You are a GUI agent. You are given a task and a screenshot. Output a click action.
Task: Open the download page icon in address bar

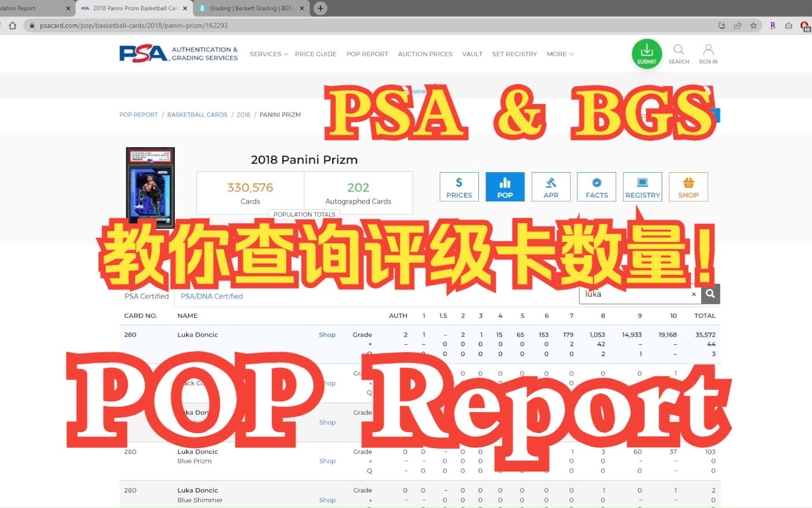(x=722, y=25)
